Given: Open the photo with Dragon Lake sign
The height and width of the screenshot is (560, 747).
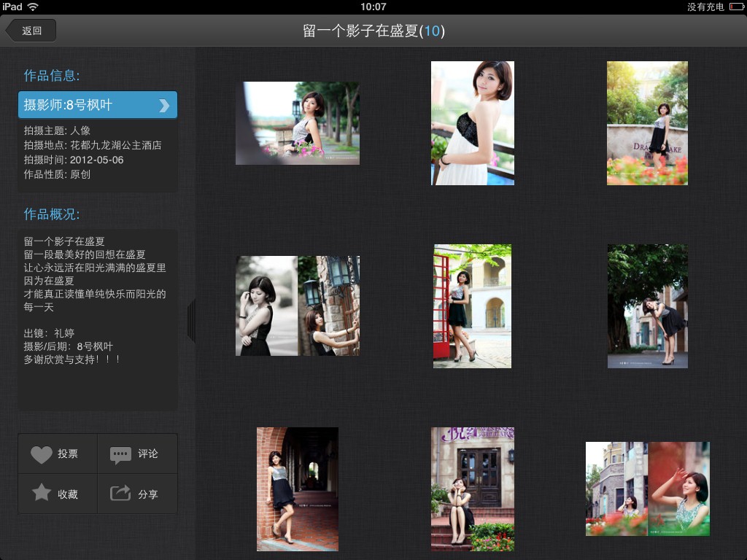Looking at the screenshot, I should click(647, 123).
